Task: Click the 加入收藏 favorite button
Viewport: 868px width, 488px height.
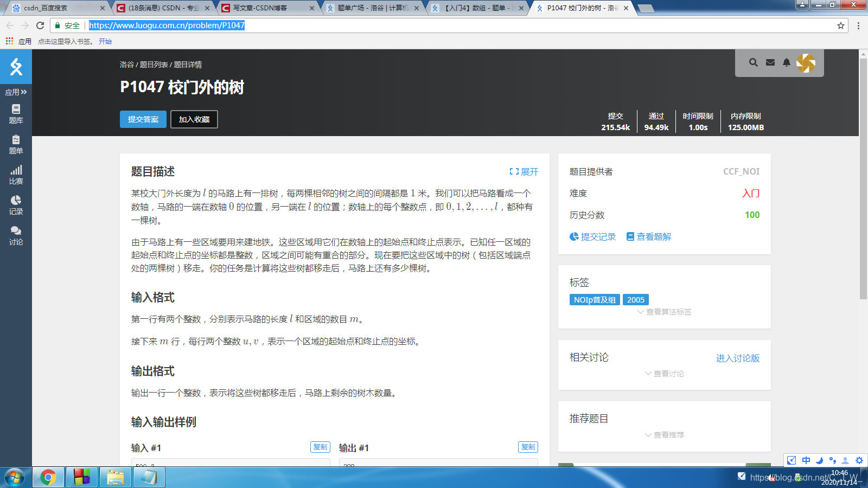Action: 194,119
